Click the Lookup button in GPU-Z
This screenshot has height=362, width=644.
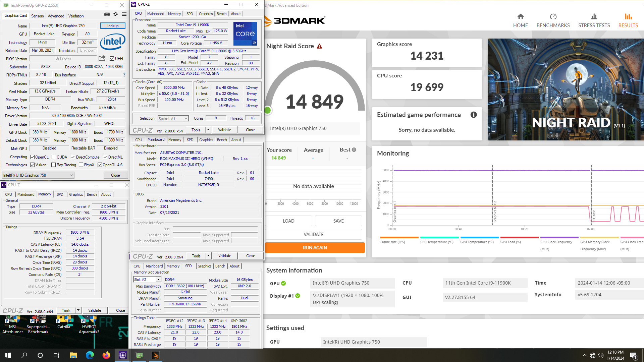(113, 26)
